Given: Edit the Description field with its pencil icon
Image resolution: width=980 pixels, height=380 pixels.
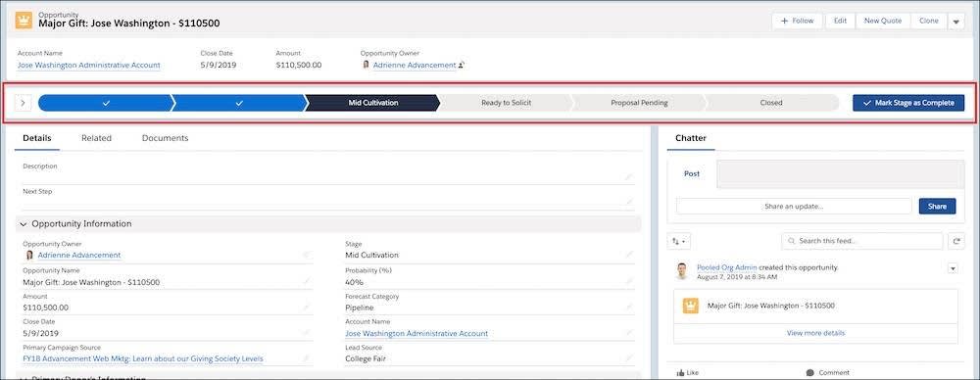Looking at the screenshot, I should (629, 177).
